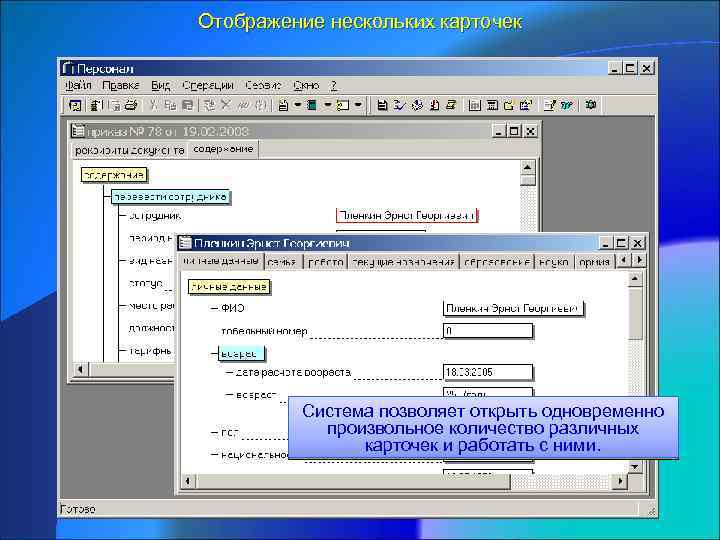Open the last dropdown arrow in the toolbar group
The width and height of the screenshot is (720, 540).
pos(358,105)
